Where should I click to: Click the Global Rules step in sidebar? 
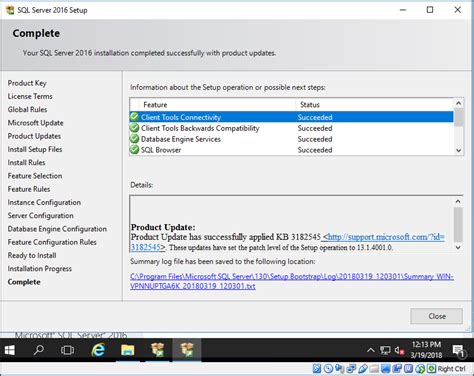click(27, 109)
